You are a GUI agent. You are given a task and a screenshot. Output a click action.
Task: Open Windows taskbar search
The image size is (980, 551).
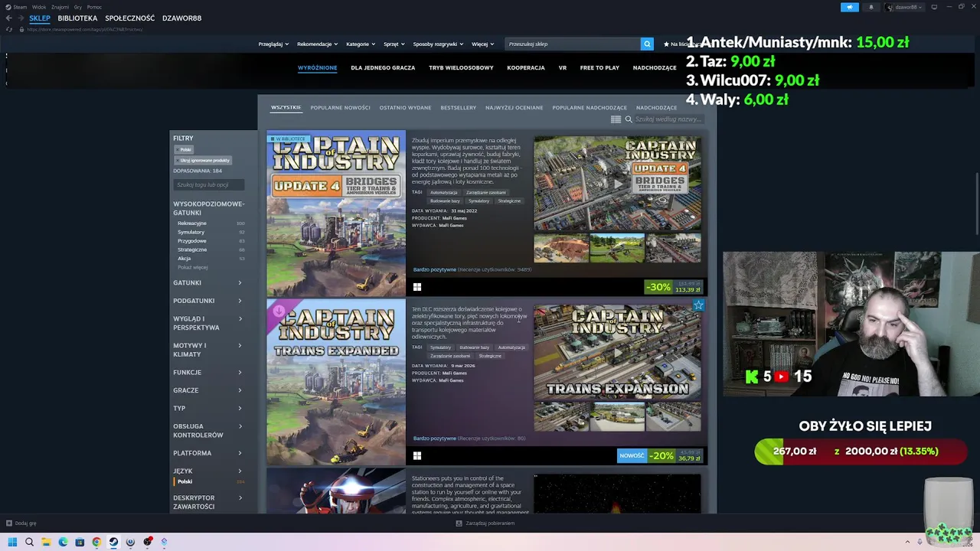tap(29, 542)
